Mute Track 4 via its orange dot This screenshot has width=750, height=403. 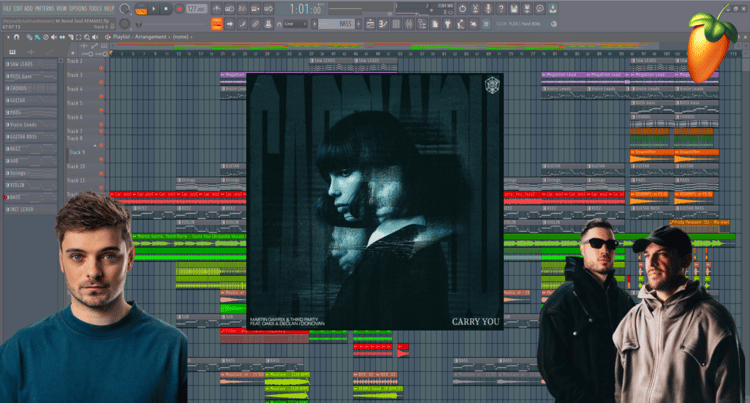pos(101,96)
